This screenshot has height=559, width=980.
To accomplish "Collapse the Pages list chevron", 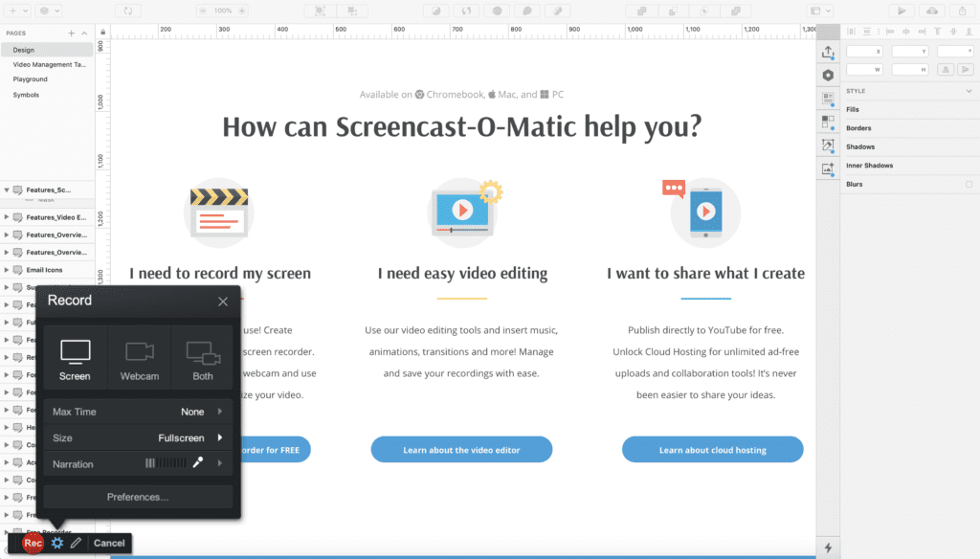I will [x=84, y=34].
